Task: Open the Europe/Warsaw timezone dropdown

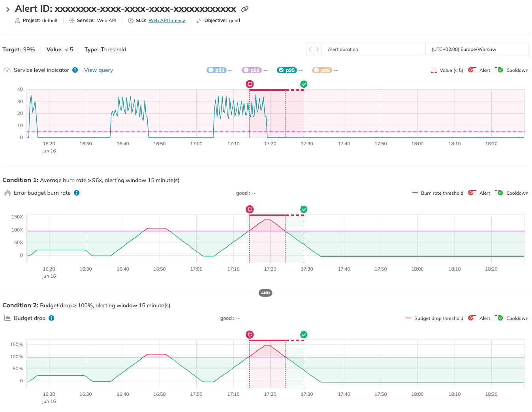Action: (x=477, y=49)
